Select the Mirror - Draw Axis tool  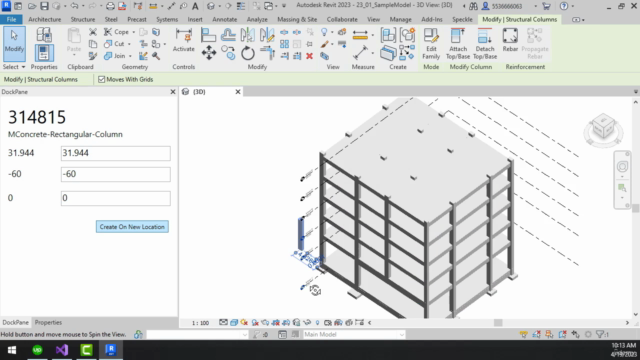(x=267, y=35)
